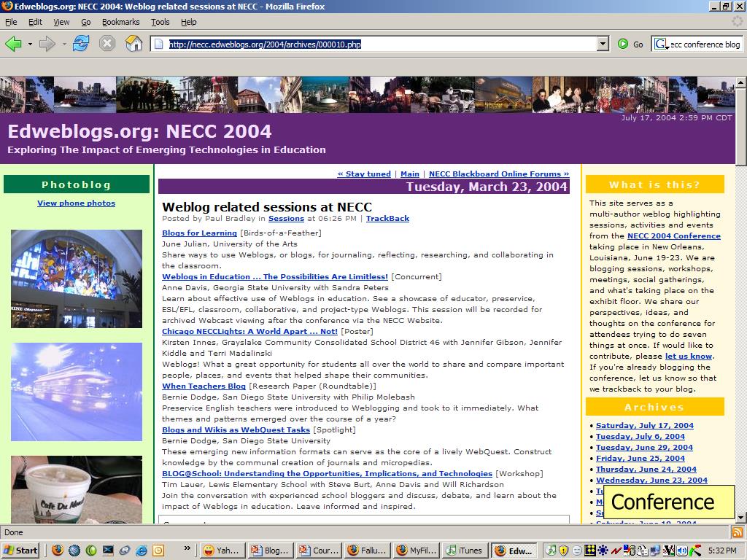Click the green V tray icon
Viewport: 747px width, 560px height.
(668, 551)
